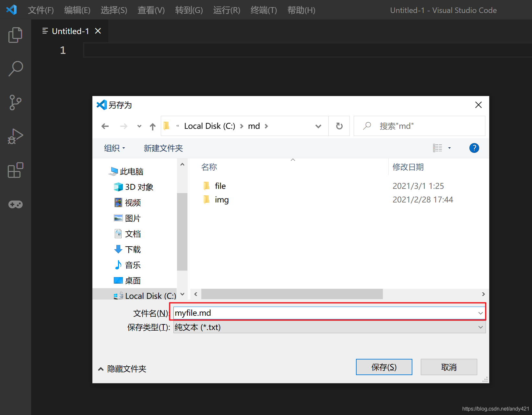Refresh the folder view in Save dialog

[x=339, y=126]
